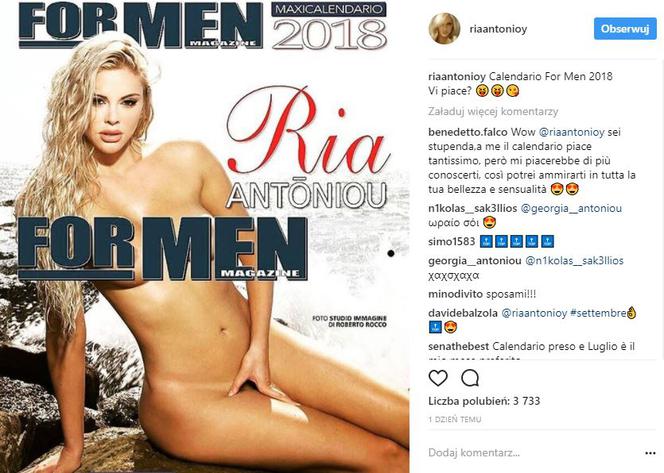Open the comment speech bubble icon
664x473 pixels.
pyautogui.click(x=470, y=378)
